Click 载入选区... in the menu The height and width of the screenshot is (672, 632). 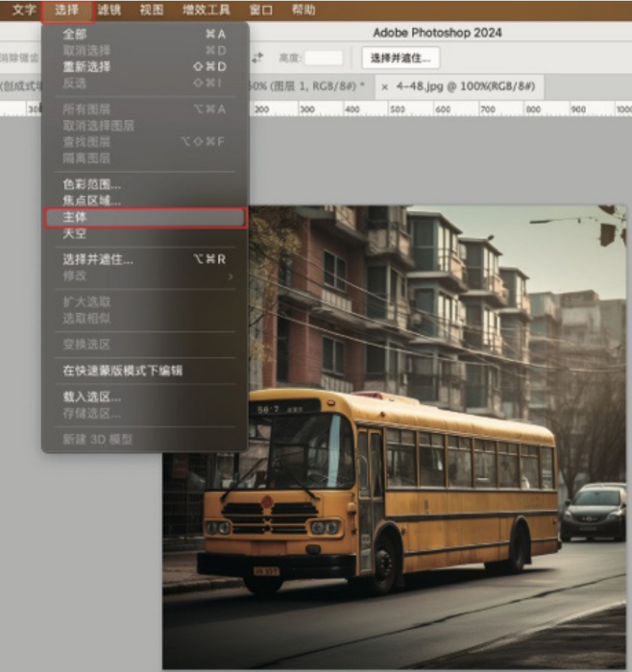(x=92, y=397)
